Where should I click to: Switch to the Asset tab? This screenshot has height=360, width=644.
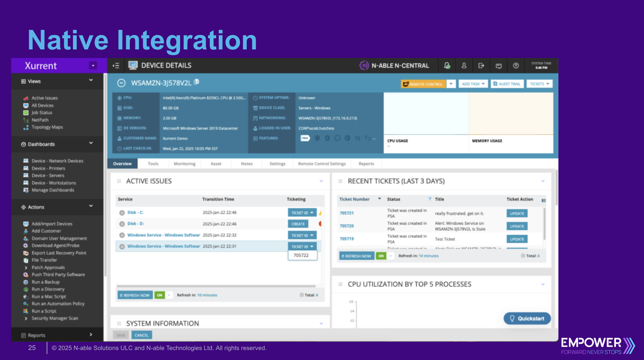[216, 164]
